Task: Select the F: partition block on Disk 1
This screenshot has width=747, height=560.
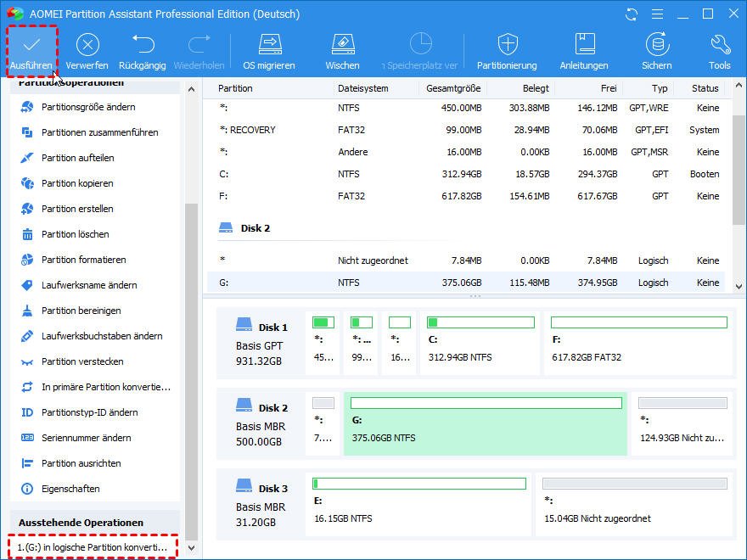Action: 638,342
